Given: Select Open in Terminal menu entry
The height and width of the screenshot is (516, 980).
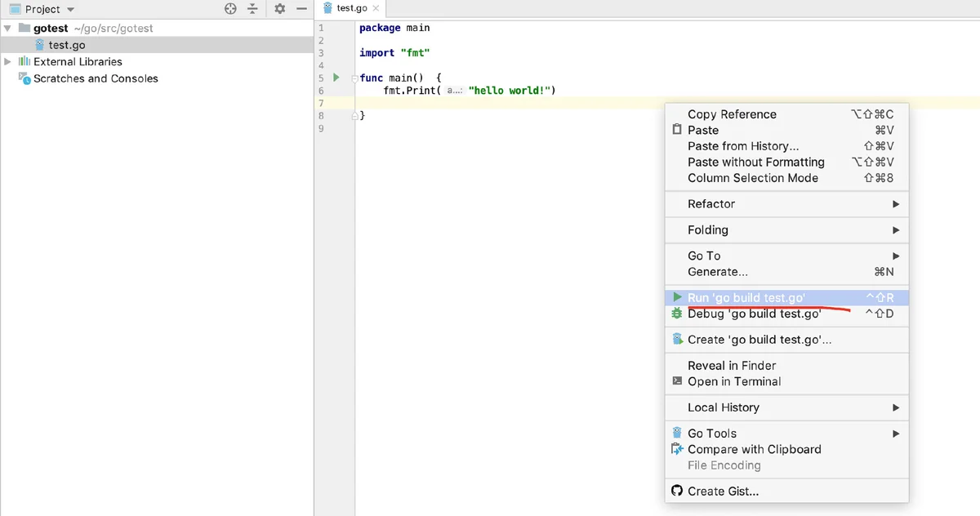Looking at the screenshot, I should click(x=733, y=381).
